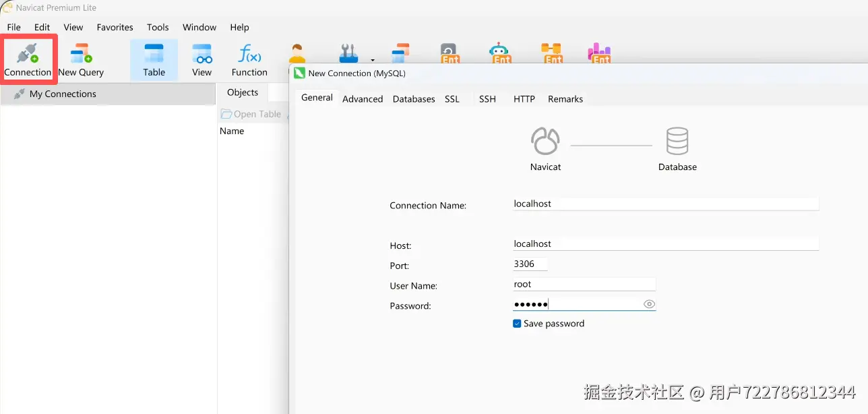Image resolution: width=868 pixels, height=414 pixels.
Task: Open the Favorites menu
Action: pyautogui.click(x=115, y=27)
